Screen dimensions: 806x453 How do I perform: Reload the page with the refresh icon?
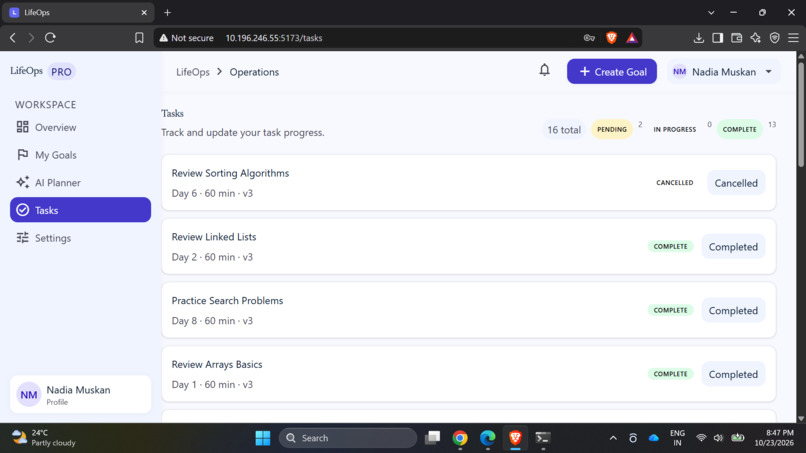coord(50,38)
